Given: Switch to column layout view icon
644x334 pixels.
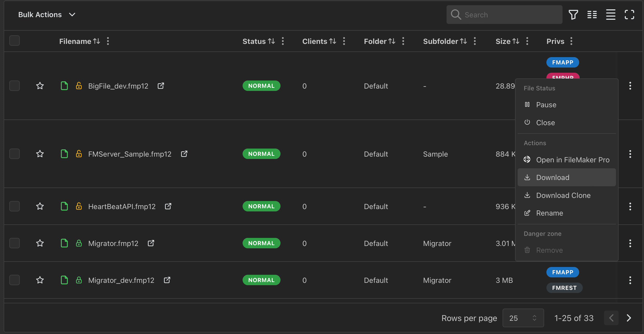Looking at the screenshot, I should pyautogui.click(x=592, y=15).
